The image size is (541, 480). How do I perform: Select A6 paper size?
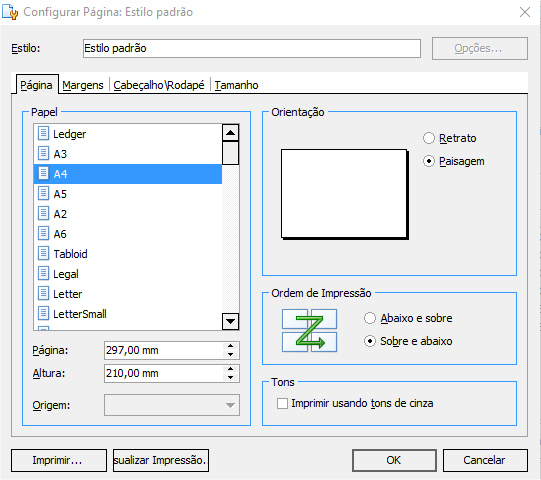point(128,234)
